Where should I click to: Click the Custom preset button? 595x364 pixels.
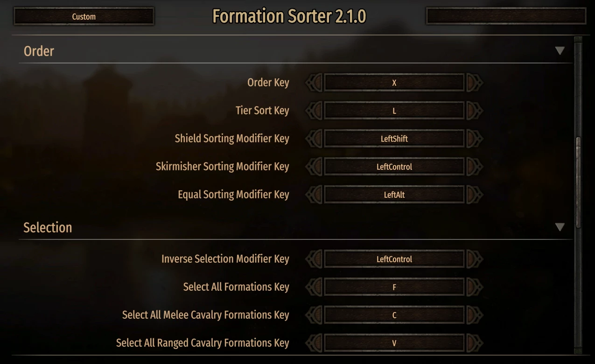[84, 16]
